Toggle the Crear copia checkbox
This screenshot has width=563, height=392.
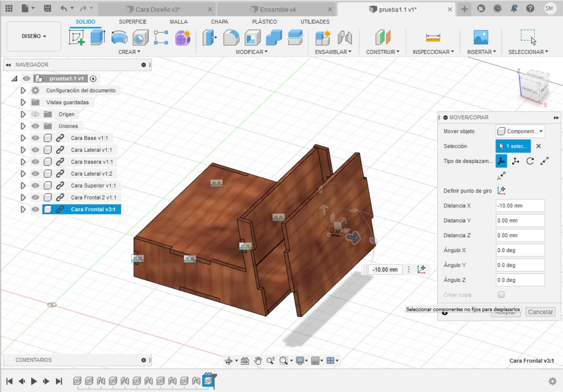pos(501,294)
